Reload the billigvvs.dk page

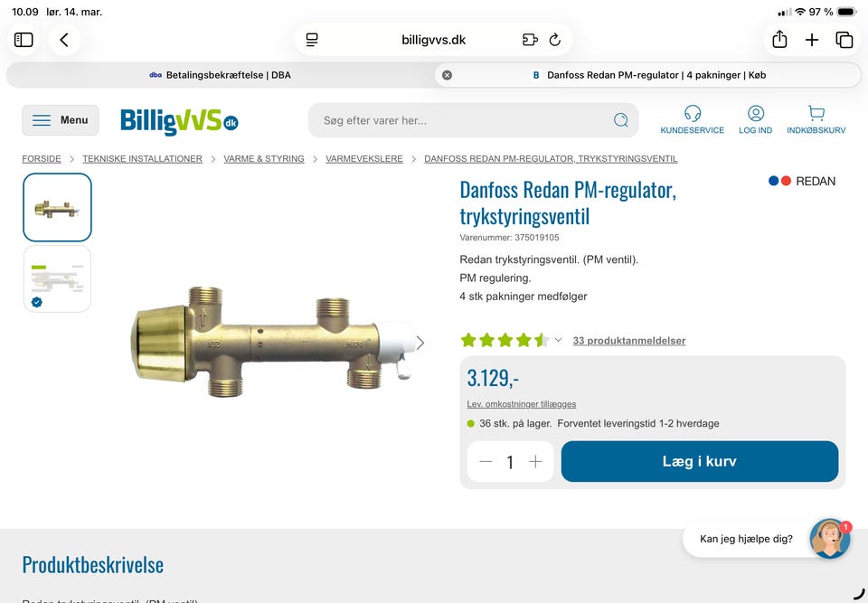pos(554,40)
